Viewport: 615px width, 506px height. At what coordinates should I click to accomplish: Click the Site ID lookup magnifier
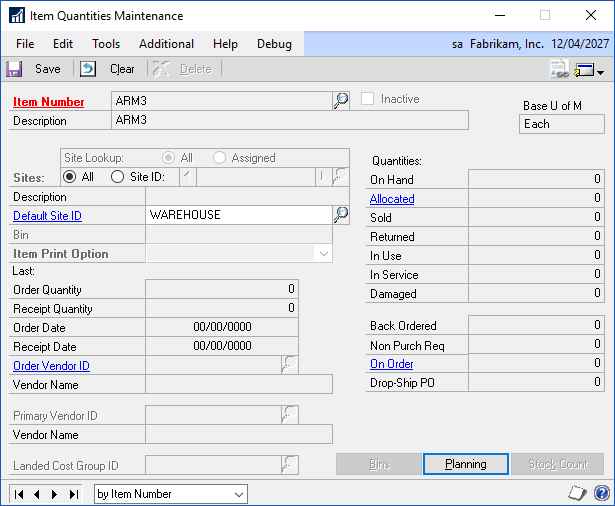tap(340, 177)
